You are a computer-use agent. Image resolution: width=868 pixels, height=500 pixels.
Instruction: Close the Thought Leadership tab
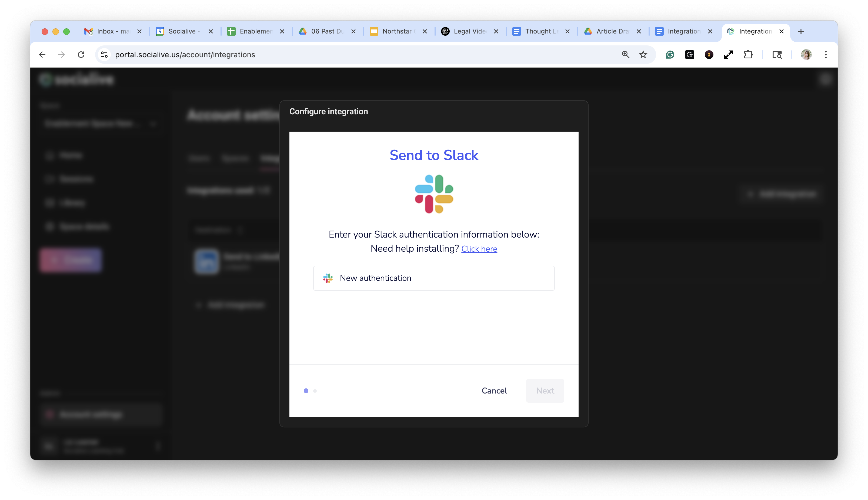567,31
